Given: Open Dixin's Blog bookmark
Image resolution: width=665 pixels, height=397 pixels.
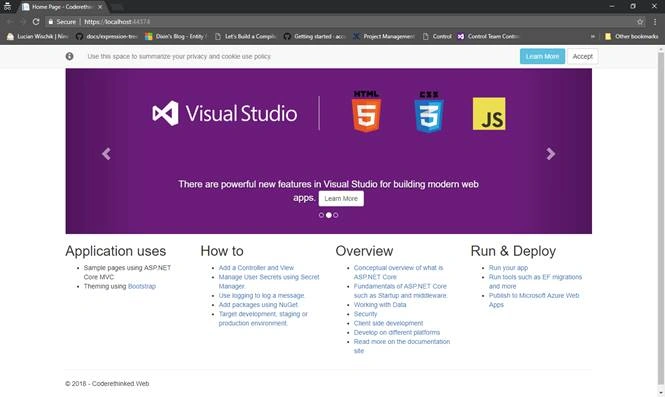Looking at the screenshot, I should [176, 36].
